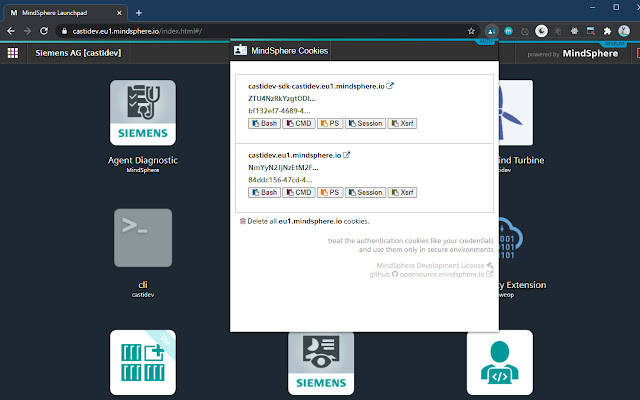
Task: Click the gear-shaped extension icon
Action: pos(574,31)
